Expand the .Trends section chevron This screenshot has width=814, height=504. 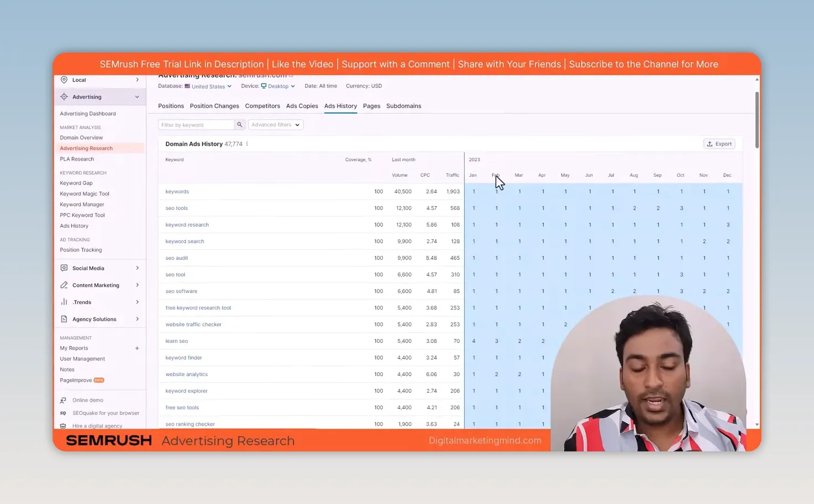point(137,302)
